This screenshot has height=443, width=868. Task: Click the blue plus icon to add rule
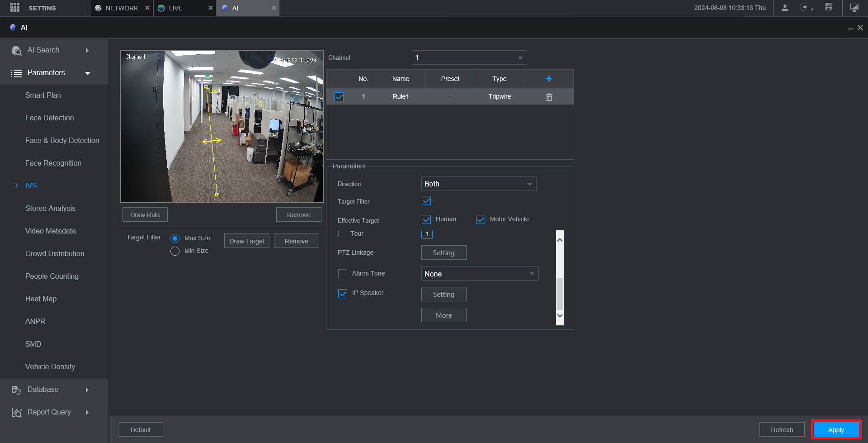point(549,79)
